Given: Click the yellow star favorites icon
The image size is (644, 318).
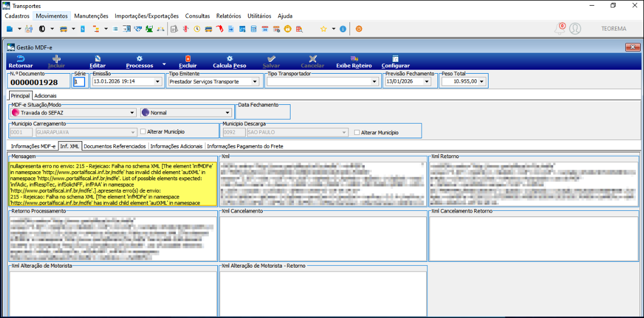Looking at the screenshot, I should tap(323, 28).
